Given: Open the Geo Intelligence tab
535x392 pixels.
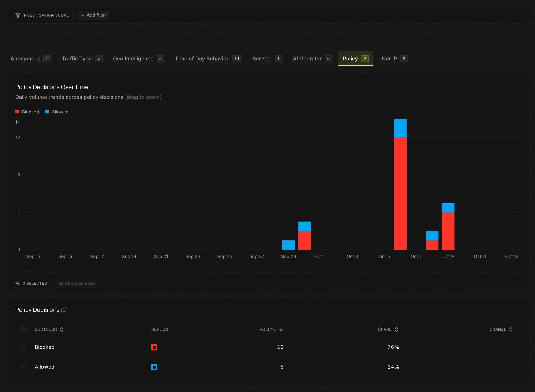Looking at the screenshot, I should [138, 59].
